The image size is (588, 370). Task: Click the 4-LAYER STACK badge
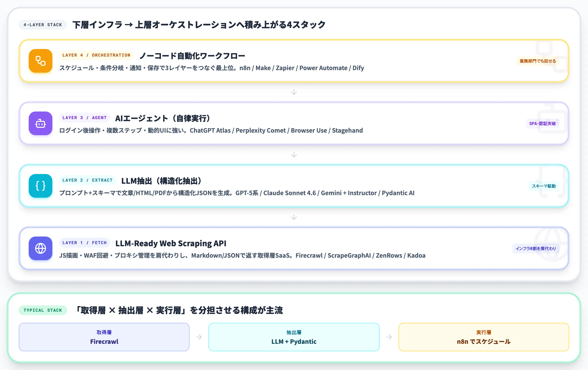[x=43, y=25]
